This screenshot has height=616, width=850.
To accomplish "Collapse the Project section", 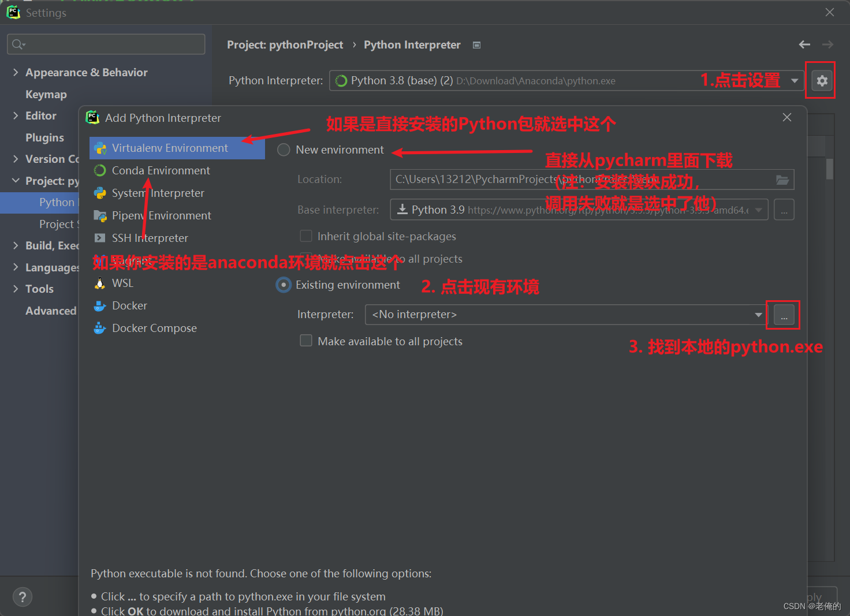I will click(x=16, y=181).
